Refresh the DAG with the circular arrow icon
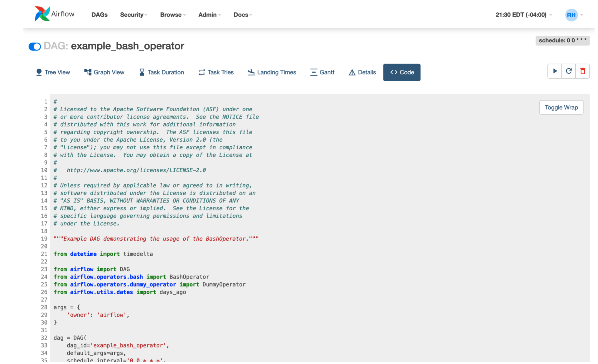 [569, 71]
